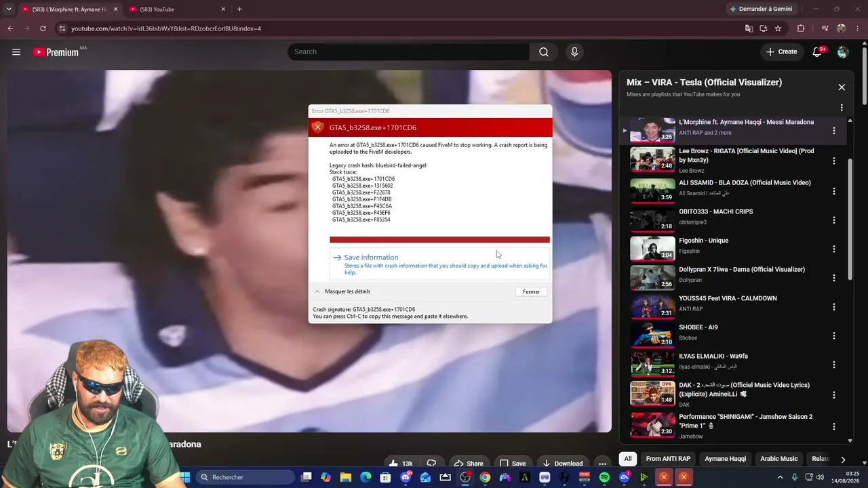Image resolution: width=868 pixels, height=488 pixels.
Task: Click Demander à Gemini button
Action: (760, 9)
